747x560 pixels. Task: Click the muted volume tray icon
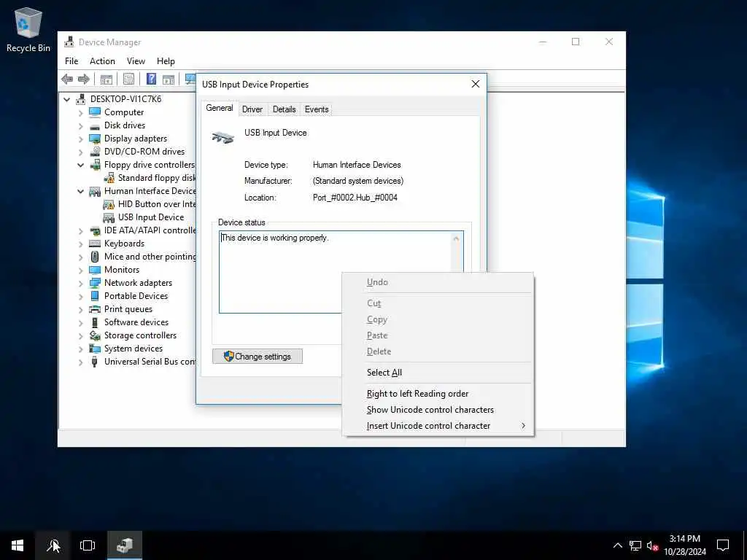(x=652, y=545)
